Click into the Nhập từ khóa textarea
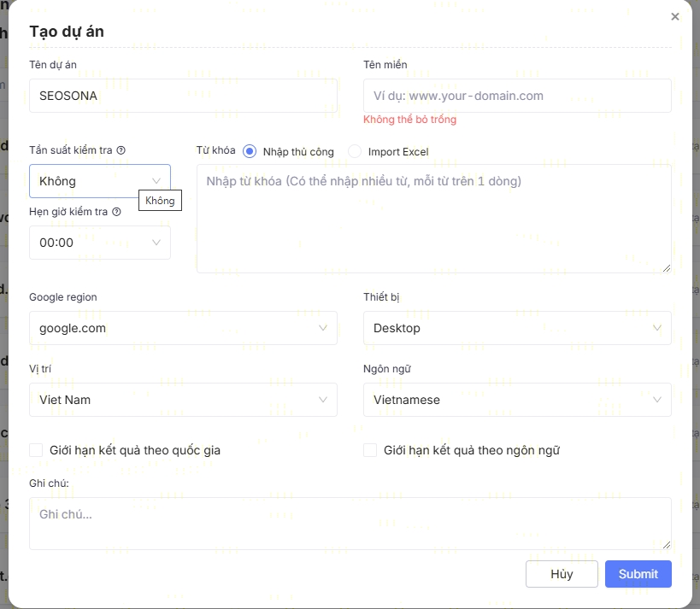The width and height of the screenshot is (700, 609). point(433,219)
